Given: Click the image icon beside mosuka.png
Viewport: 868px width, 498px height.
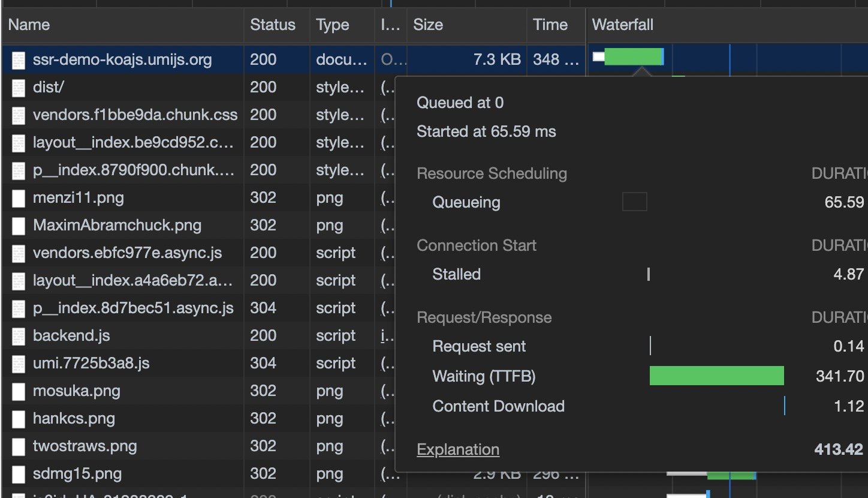Looking at the screenshot, I should (17, 391).
